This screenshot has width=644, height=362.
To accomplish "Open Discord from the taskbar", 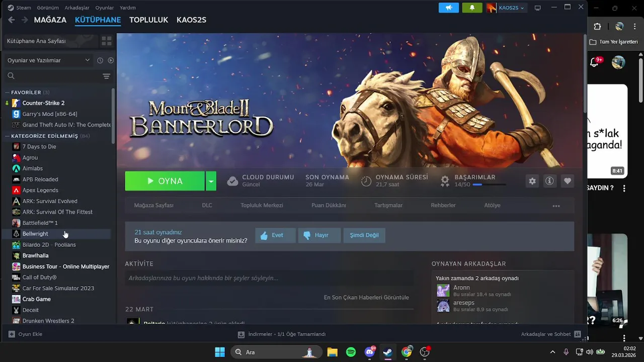I will click(370, 352).
